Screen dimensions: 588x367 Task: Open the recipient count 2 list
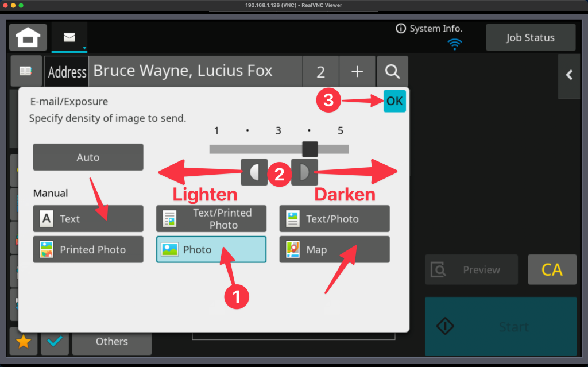[320, 71]
